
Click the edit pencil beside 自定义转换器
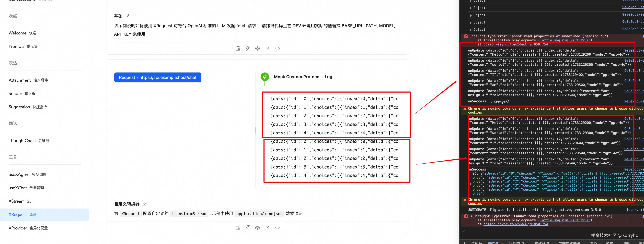coord(144,204)
